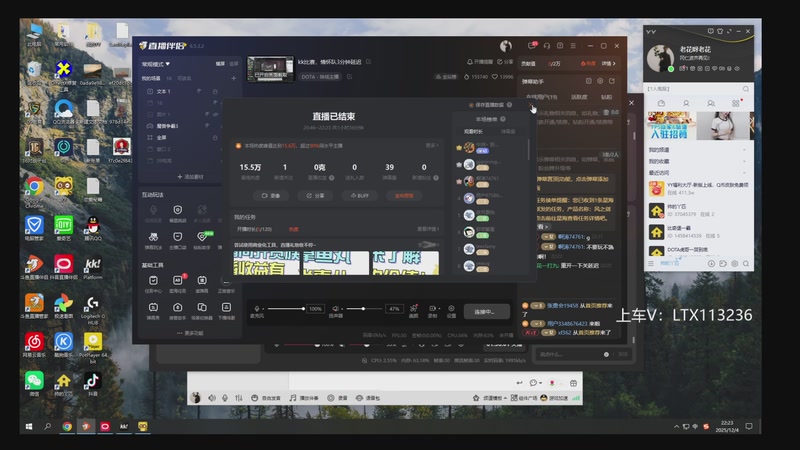Click the 美颜 beauty icon
Viewport: 800px width, 450px height.
(x=414, y=311)
